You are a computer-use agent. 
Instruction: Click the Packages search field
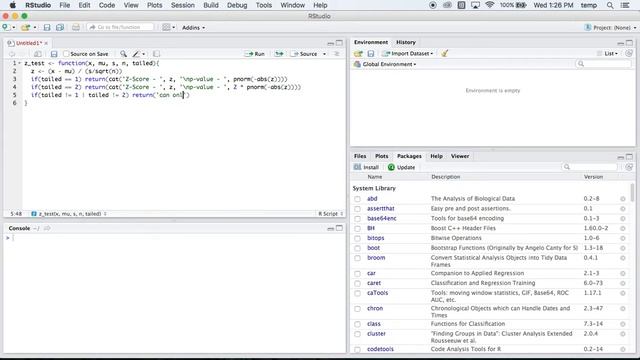(x=590, y=167)
